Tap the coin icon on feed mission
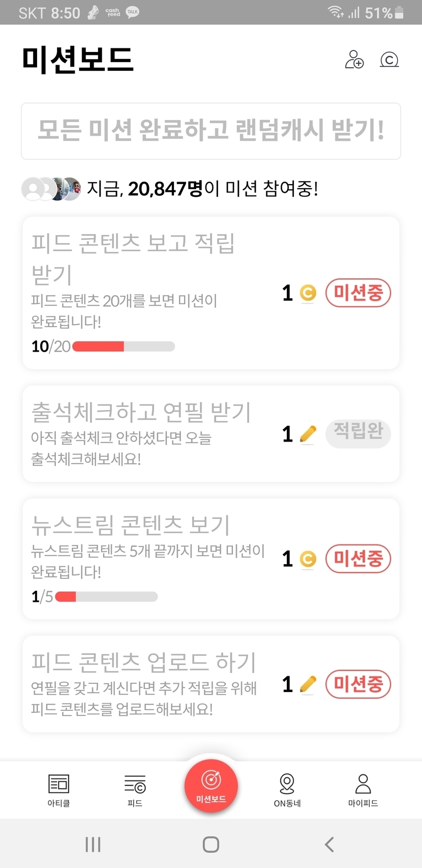Image resolution: width=422 pixels, height=868 pixels. click(308, 293)
